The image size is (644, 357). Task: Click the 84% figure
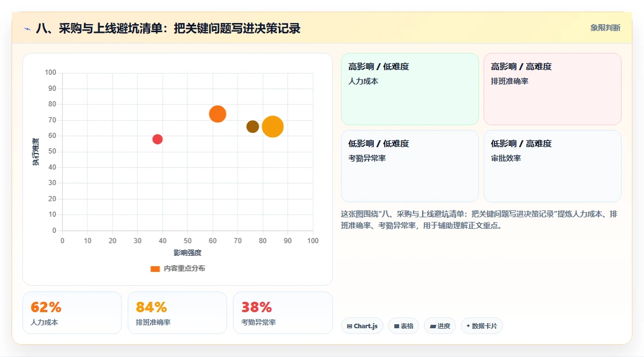[x=151, y=308]
